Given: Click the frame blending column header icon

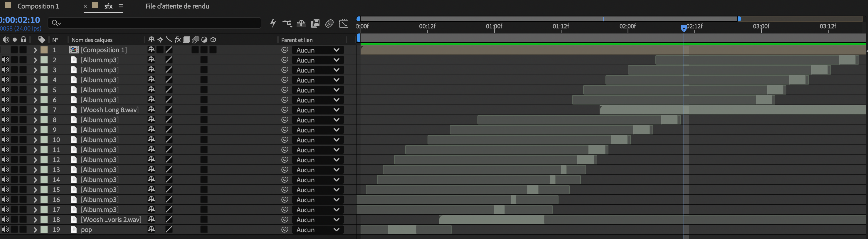Looking at the screenshot, I should 187,40.
